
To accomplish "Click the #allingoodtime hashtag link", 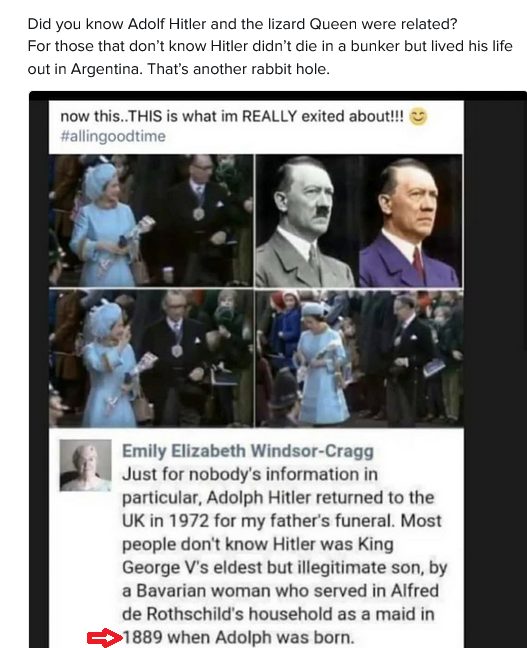I will coord(113,136).
